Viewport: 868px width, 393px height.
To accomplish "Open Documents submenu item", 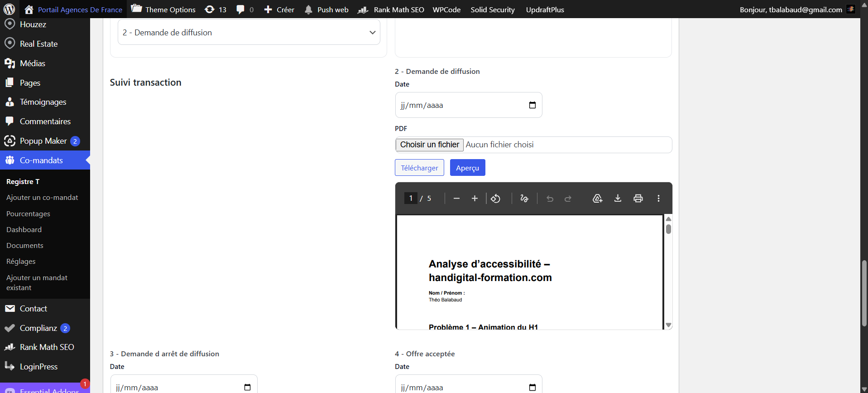I will tap(25, 246).
